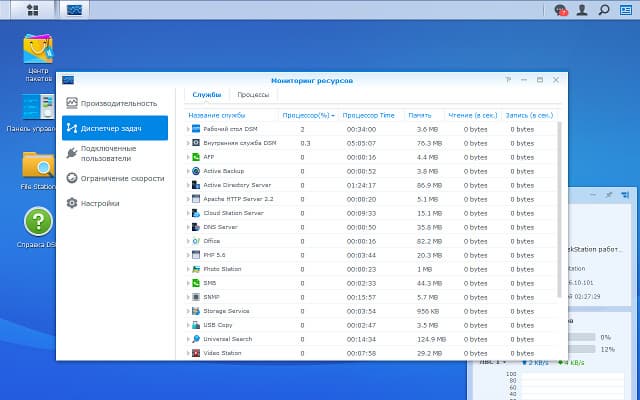This screenshot has height=400, width=640.
Task: Open the Справка DSM help icon
Action: pos(38,227)
